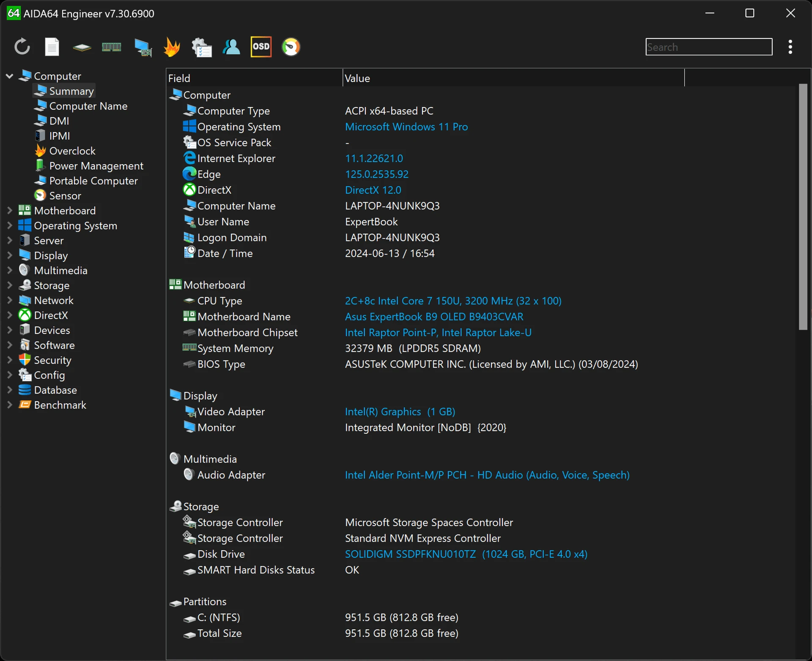Viewport: 812px width, 661px height.
Task: Click Intel Alder Point HD Audio link
Action: (x=487, y=475)
